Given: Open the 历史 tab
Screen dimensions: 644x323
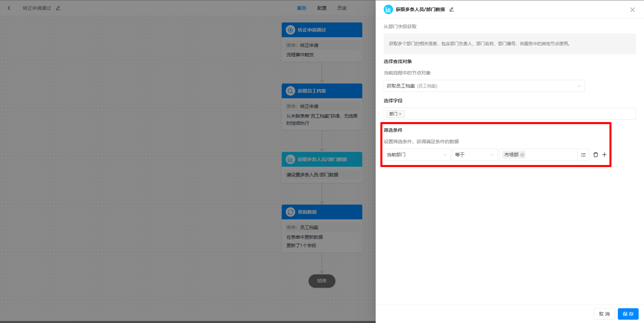Looking at the screenshot, I should pos(342,8).
